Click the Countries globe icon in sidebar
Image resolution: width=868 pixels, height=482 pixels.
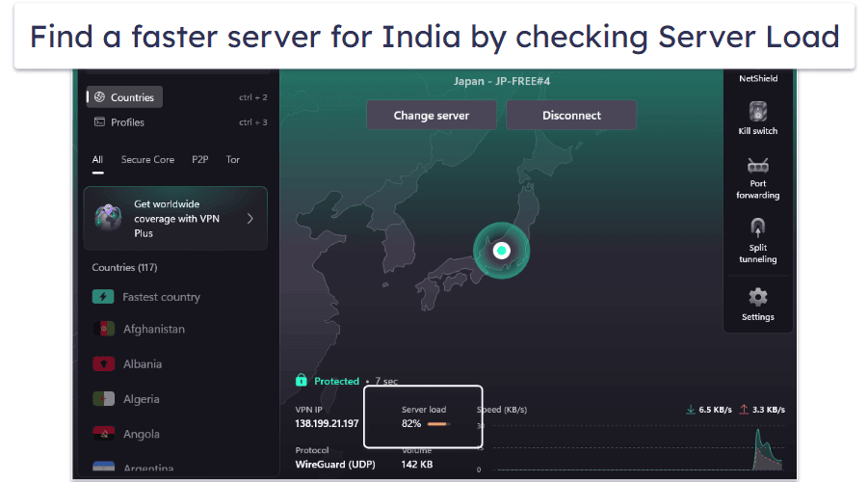click(x=99, y=97)
